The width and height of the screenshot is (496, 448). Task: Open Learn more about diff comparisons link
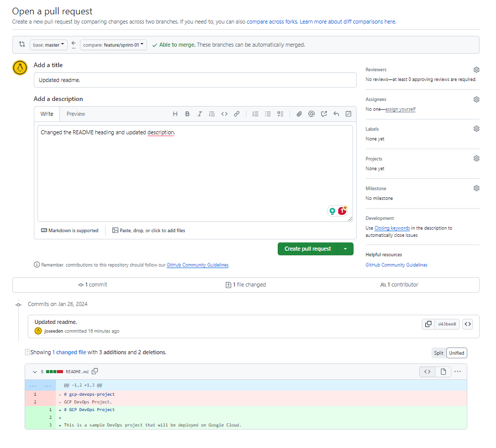coord(347,22)
